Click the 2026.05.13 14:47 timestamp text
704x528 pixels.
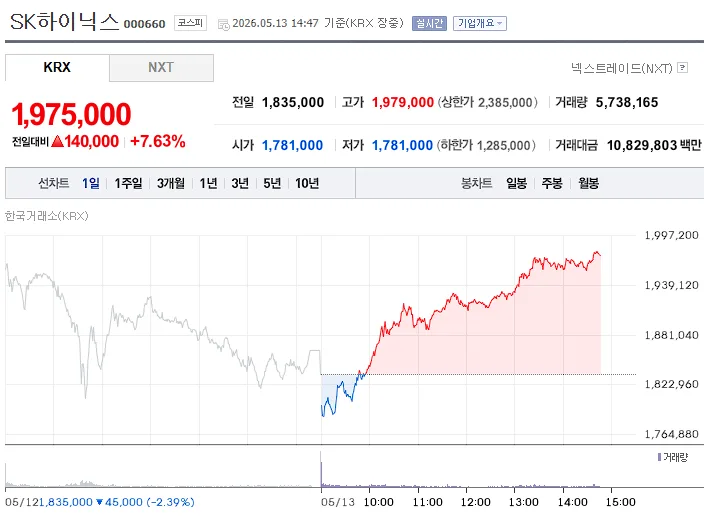pos(275,23)
